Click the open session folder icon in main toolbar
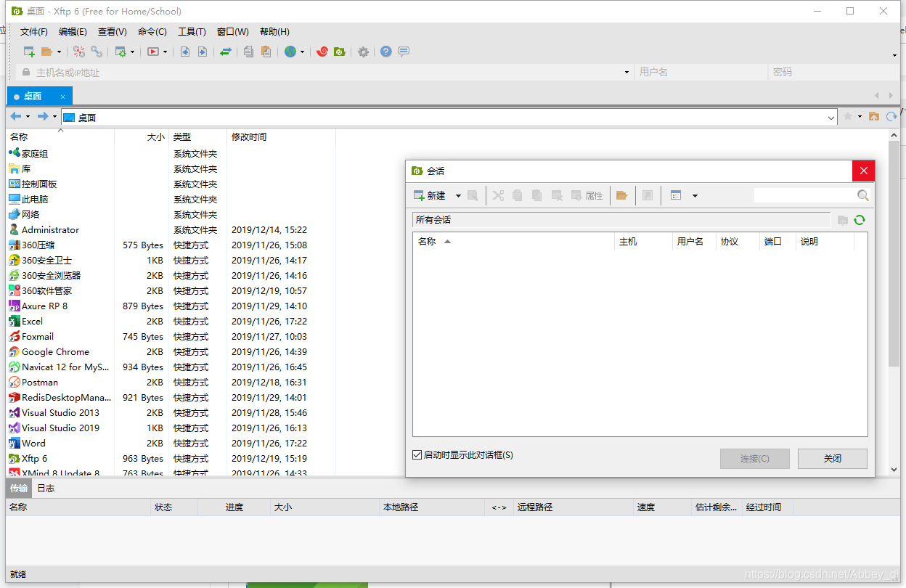 click(x=47, y=52)
